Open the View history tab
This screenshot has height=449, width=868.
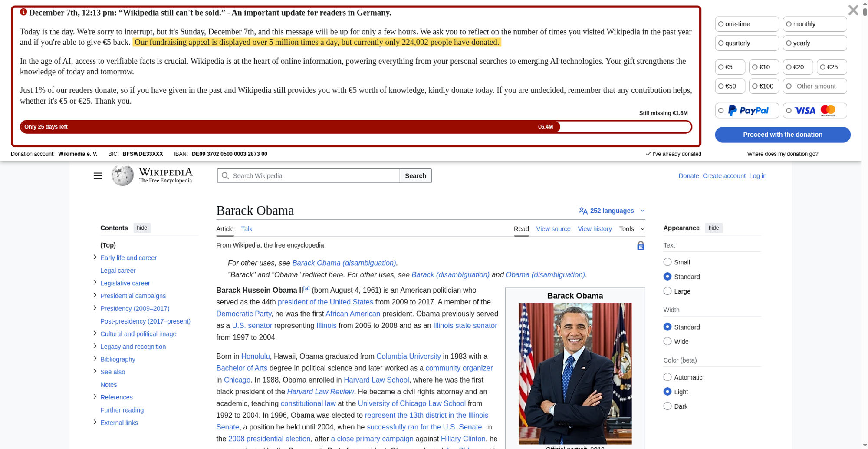(x=595, y=229)
